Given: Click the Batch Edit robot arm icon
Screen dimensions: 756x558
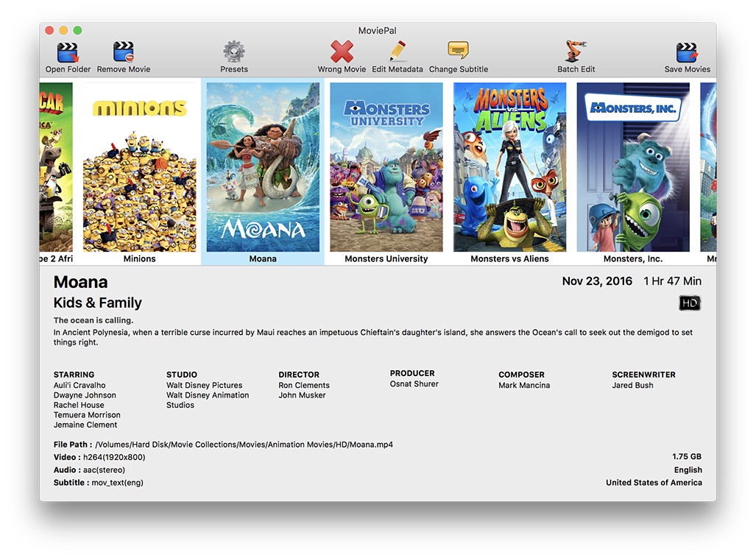Looking at the screenshot, I should 576,52.
